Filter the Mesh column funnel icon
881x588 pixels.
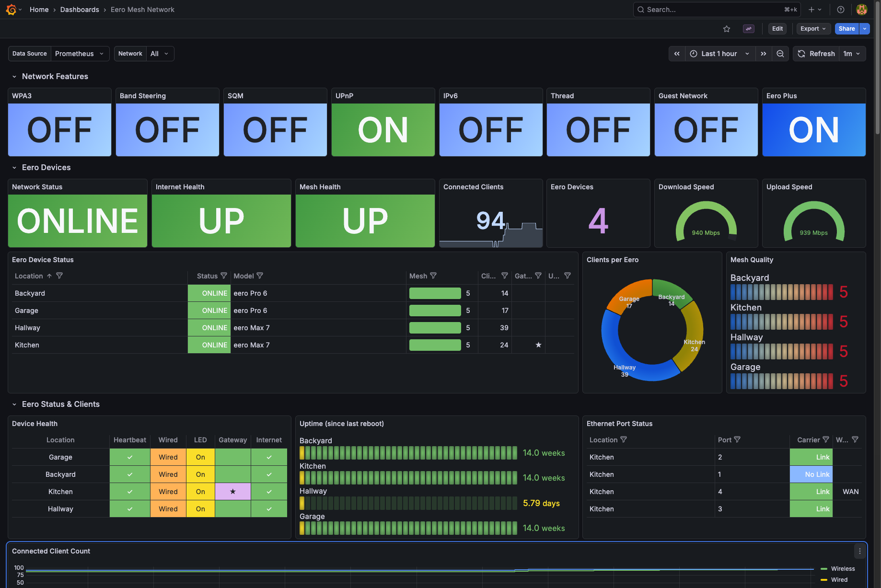coord(433,276)
